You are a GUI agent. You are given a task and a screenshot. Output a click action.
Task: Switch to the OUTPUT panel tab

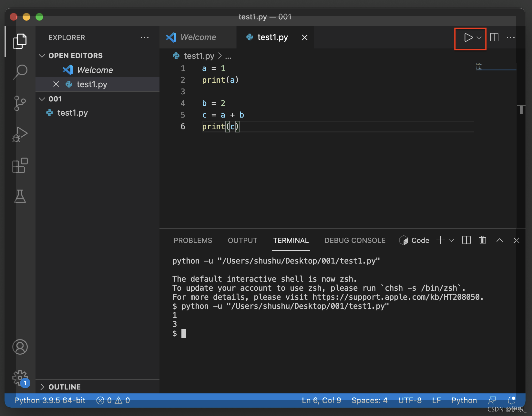tap(242, 241)
